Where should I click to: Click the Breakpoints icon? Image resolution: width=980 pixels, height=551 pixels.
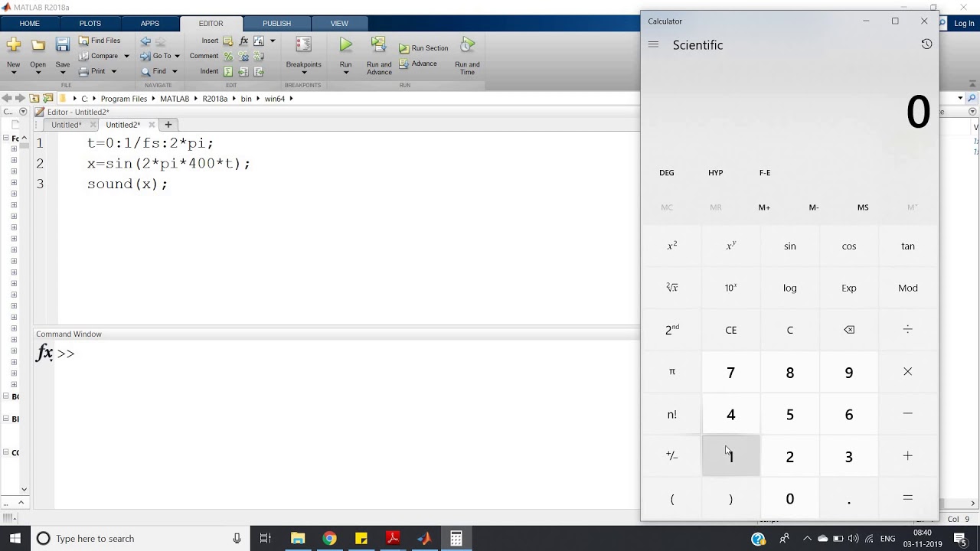tap(304, 45)
